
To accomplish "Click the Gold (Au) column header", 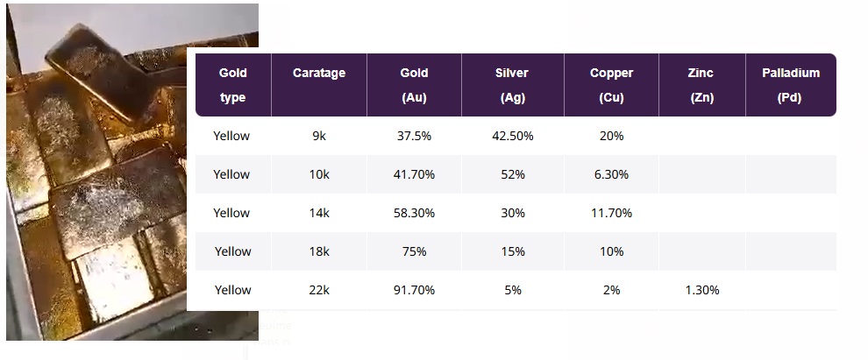I will (414, 85).
